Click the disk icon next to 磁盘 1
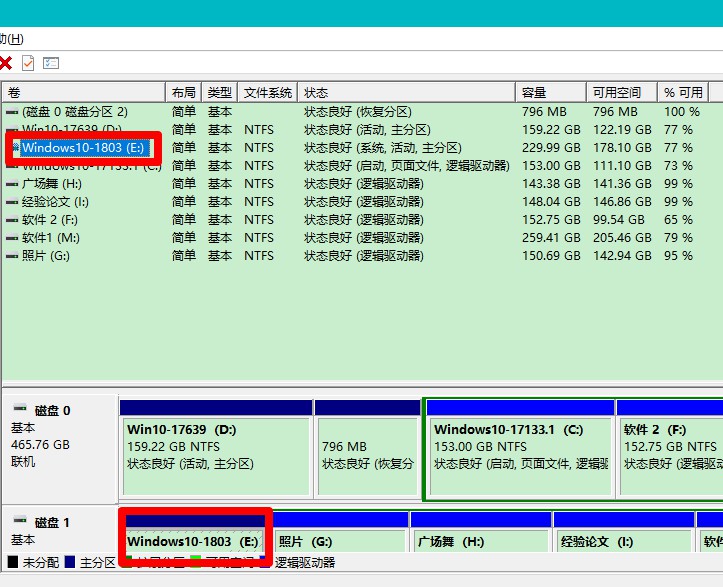723x587 pixels. click(20, 522)
